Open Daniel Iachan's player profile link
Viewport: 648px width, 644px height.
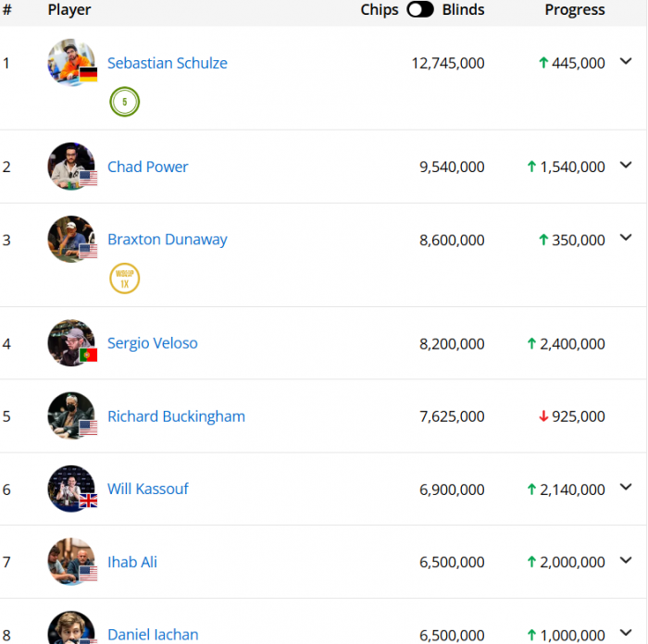click(x=153, y=634)
